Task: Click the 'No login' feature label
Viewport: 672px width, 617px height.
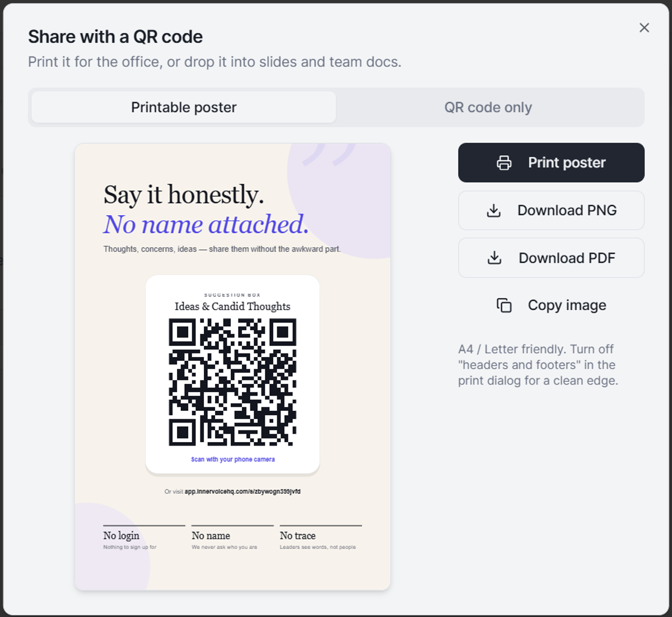Action: point(121,536)
